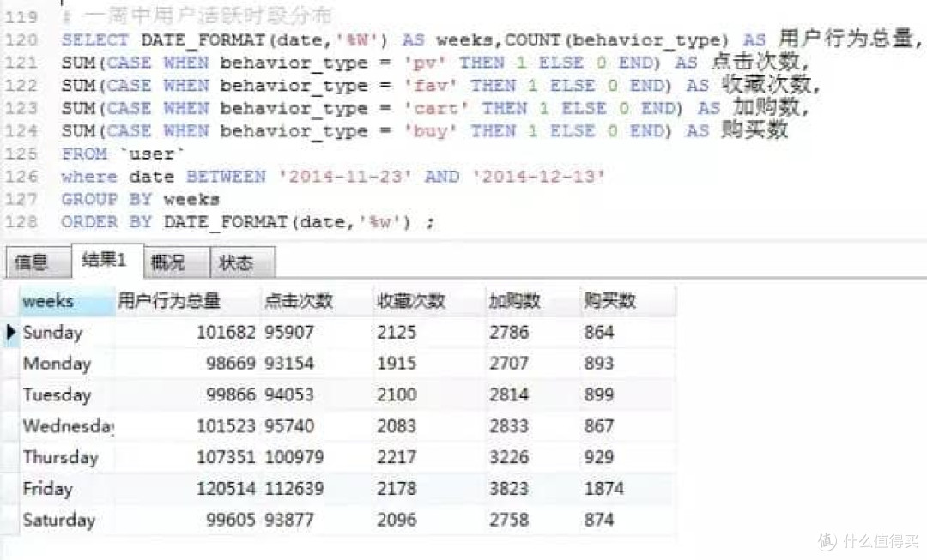This screenshot has height=560, width=927.
Task: Click the 收藏次数 column header
Action: [x=428, y=301]
